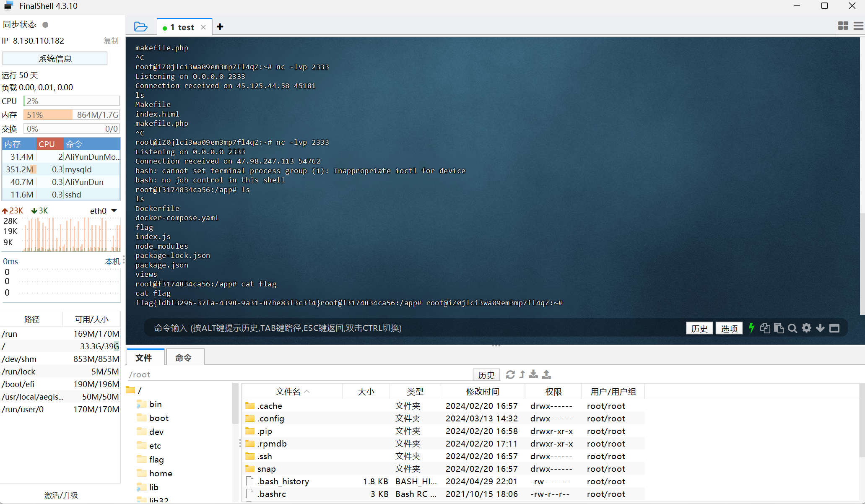
Task: Select the .bashrc file
Action: [x=444, y=494]
